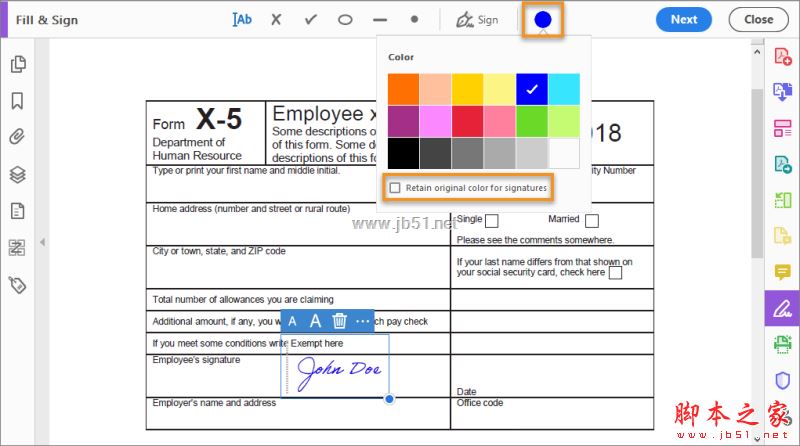Pick the dark gray color swatch
Image resolution: width=800 pixels, height=446 pixels.
[436, 153]
